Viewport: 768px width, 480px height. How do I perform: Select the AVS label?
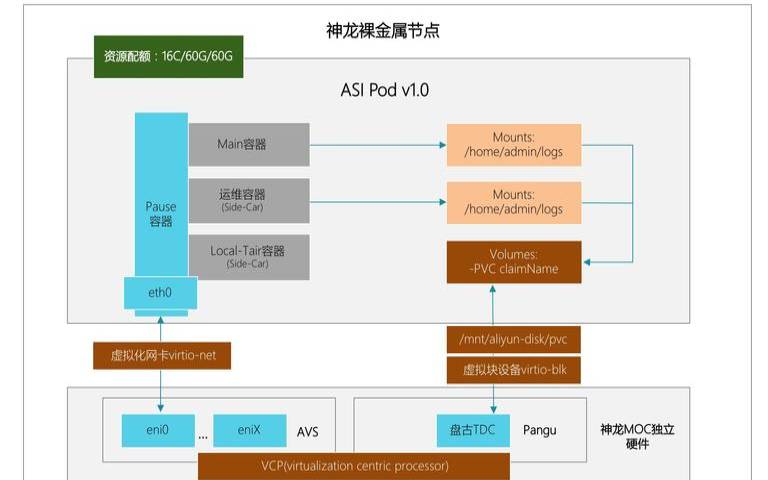[308, 432]
